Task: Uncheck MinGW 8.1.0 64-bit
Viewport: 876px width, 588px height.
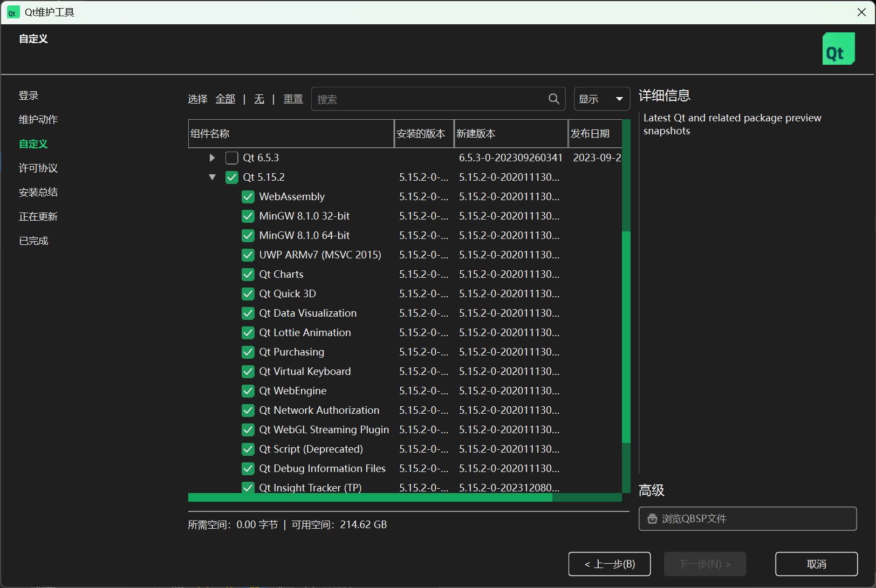Action: click(x=248, y=235)
